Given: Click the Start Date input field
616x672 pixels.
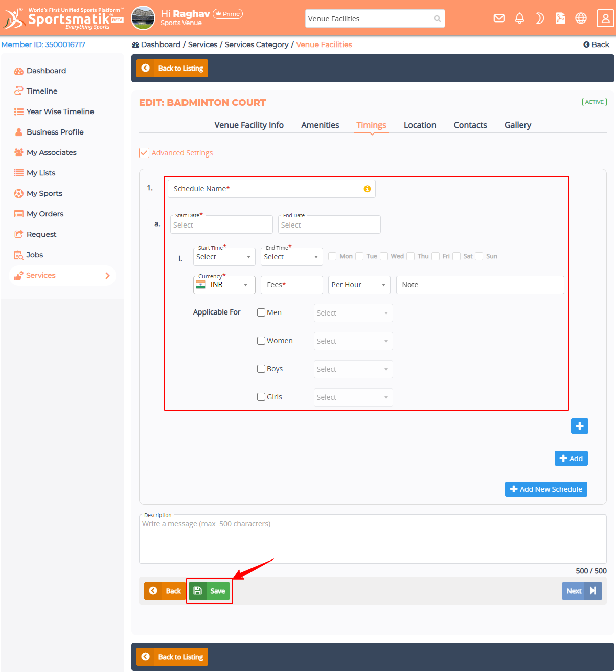Looking at the screenshot, I should [221, 225].
